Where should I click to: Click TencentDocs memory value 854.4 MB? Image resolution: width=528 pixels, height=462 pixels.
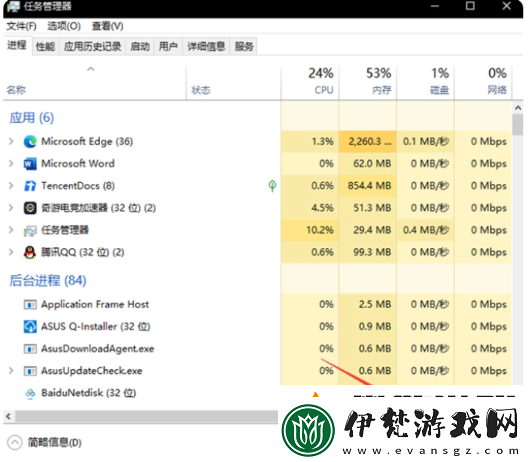368,186
